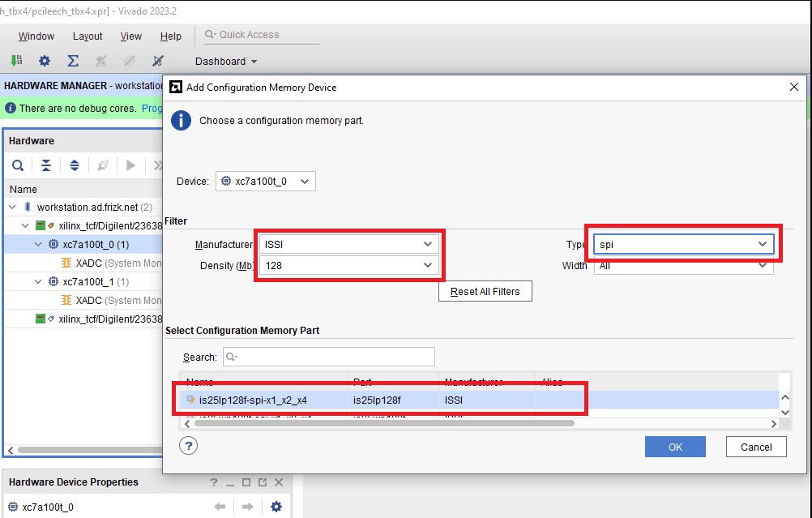The image size is (812, 518).
Task: Open the Window menu
Action: (36, 36)
